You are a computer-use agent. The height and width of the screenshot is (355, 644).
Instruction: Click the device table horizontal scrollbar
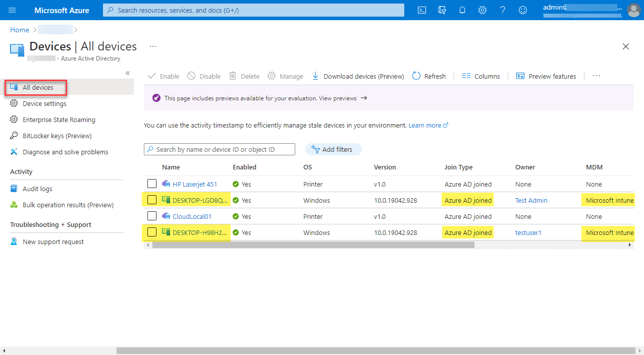(313, 245)
